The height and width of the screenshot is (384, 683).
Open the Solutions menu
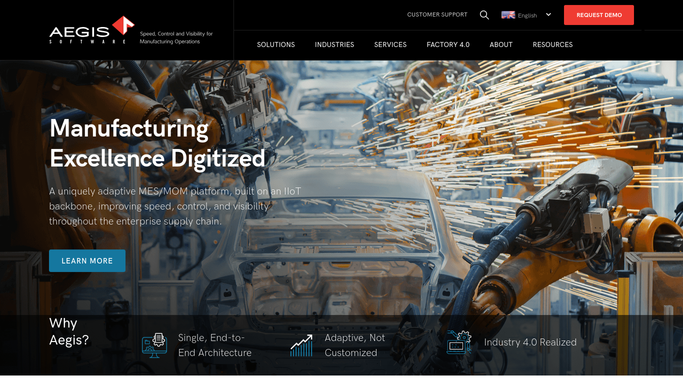[276, 44]
